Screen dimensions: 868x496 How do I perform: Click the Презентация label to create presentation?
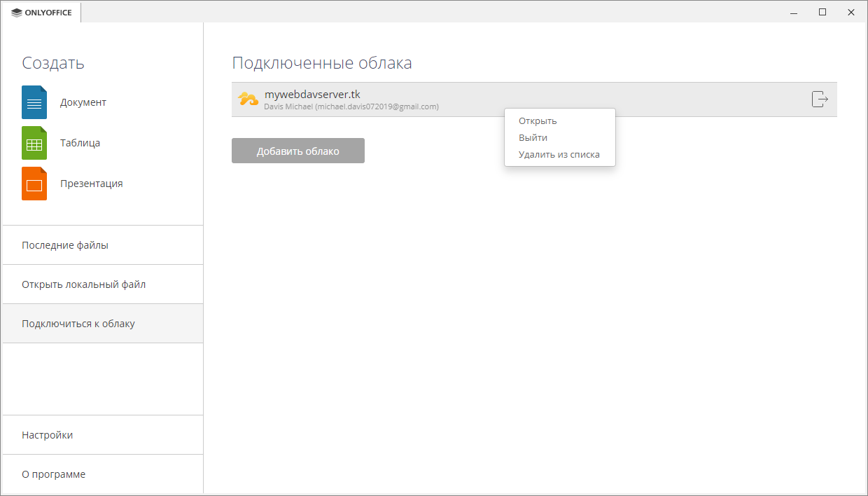pos(91,184)
